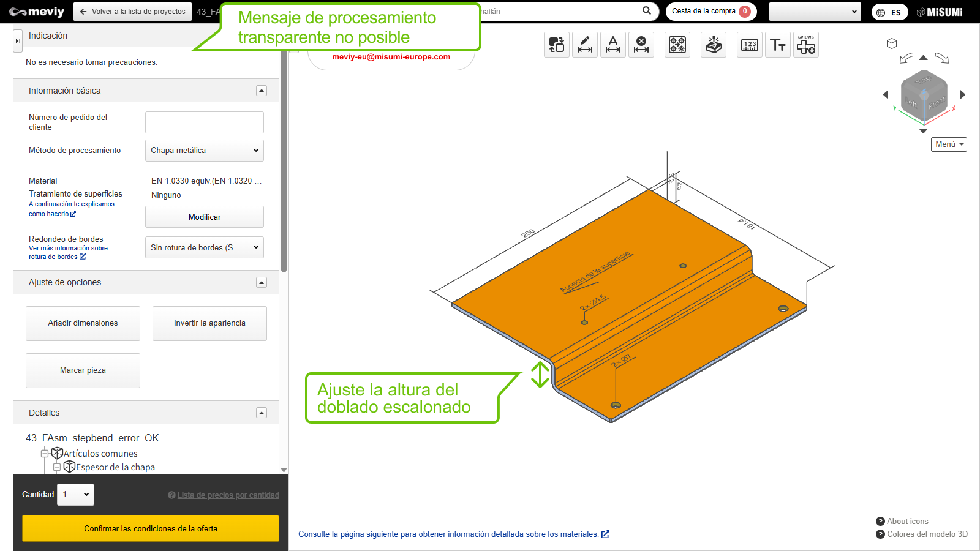This screenshot has width=980, height=551.
Task: Click Confirmar las condiciones de la oferta
Action: click(151, 528)
